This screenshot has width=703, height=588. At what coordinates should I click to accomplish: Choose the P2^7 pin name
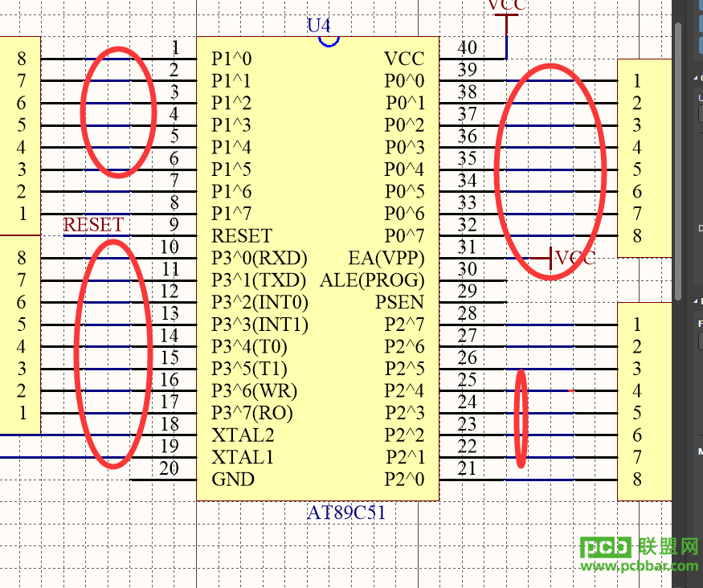coord(404,325)
